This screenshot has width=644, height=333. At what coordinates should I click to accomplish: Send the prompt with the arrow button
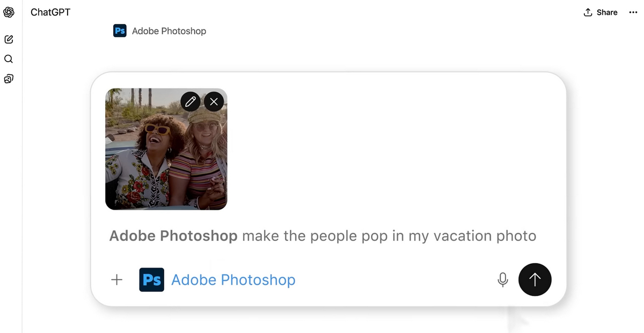[535, 280]
